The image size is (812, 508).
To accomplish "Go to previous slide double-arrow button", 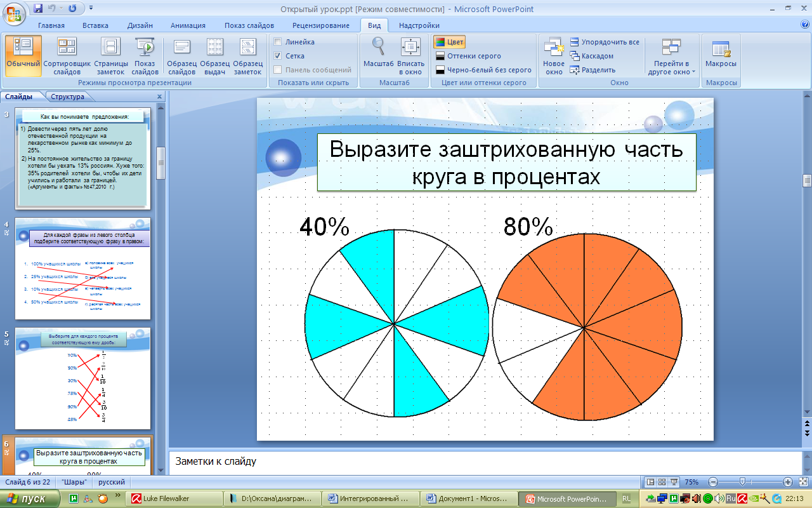I will 807,424.
